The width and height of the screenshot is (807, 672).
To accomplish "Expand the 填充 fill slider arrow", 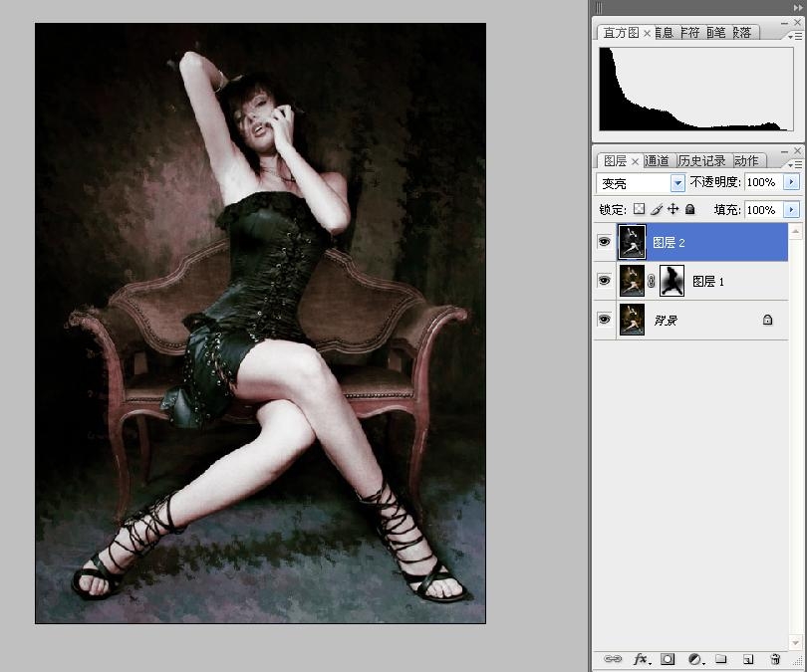I will click(792, 210).
